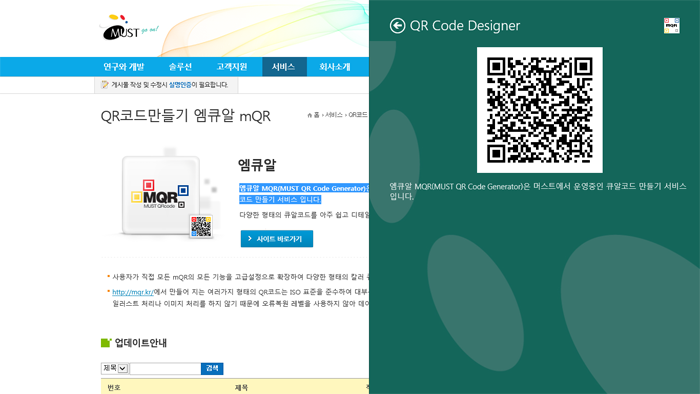Screen dimensions: 700x394
Task: Click the notepad icon beside notice text
Action: 104,84
